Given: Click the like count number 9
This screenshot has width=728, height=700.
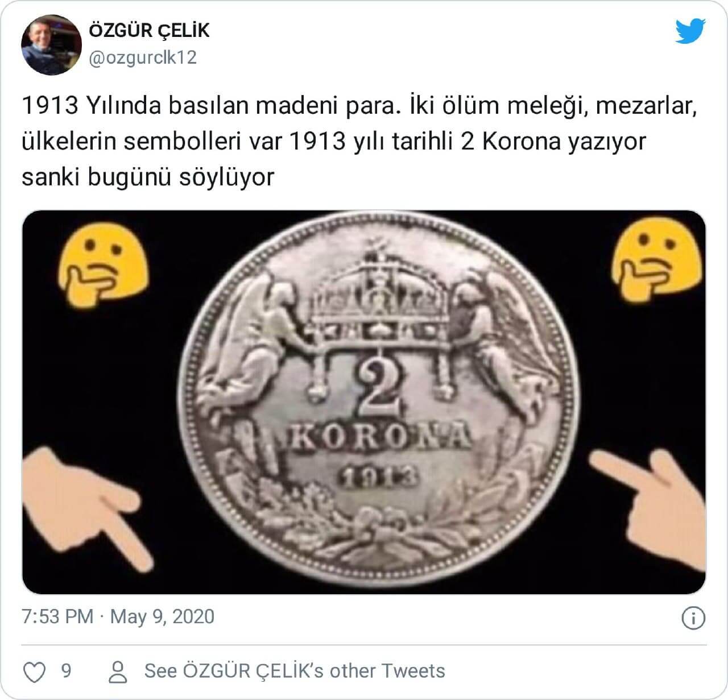Looking at the screenshot, I should pyautogui.click(x=67, y=671).
